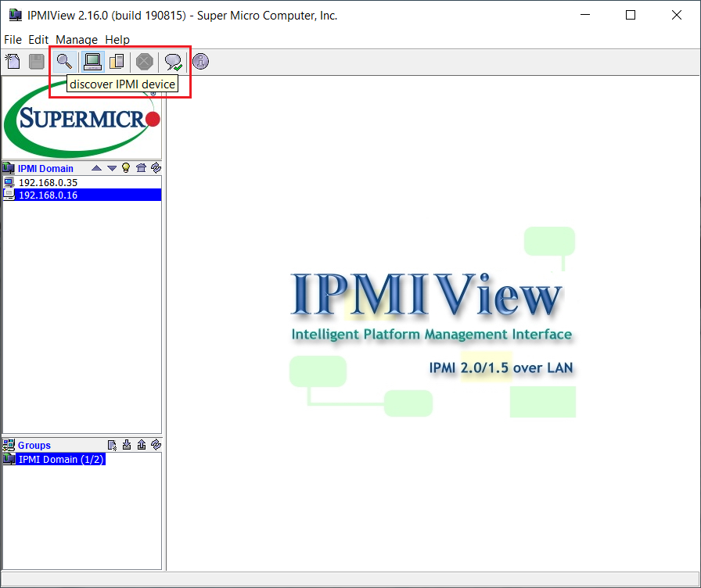
Task: Click the IPMI Domain network icon in header
Action: [9, 168]
